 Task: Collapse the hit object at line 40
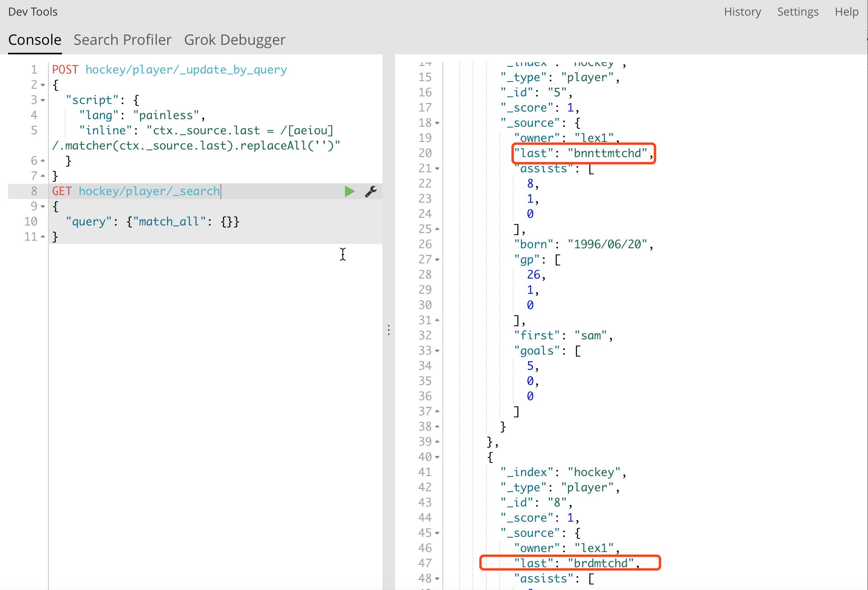click(437, 457)
